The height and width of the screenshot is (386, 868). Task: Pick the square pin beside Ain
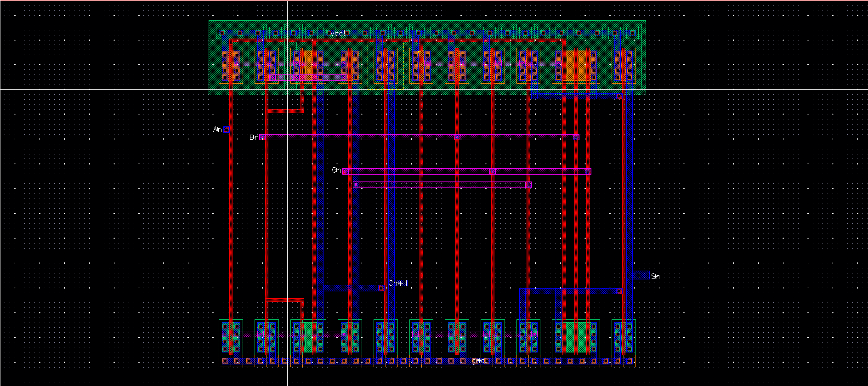click(x=227, y=130)
